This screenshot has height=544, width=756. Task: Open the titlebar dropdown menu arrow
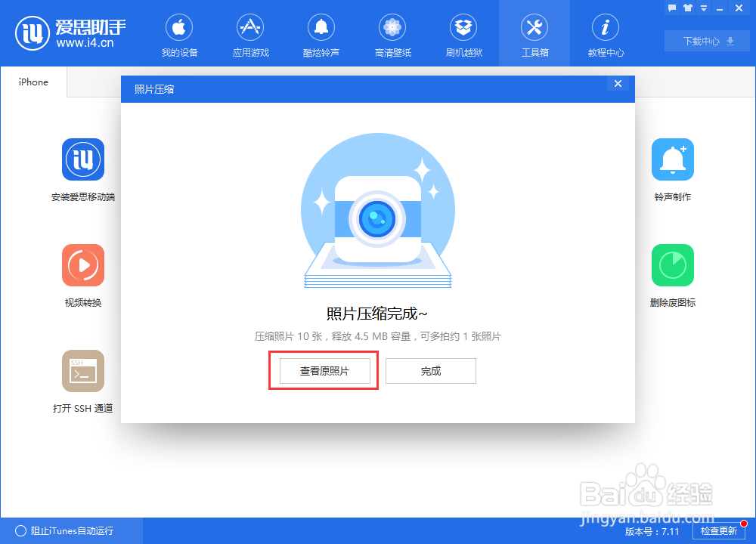(705, 8)
